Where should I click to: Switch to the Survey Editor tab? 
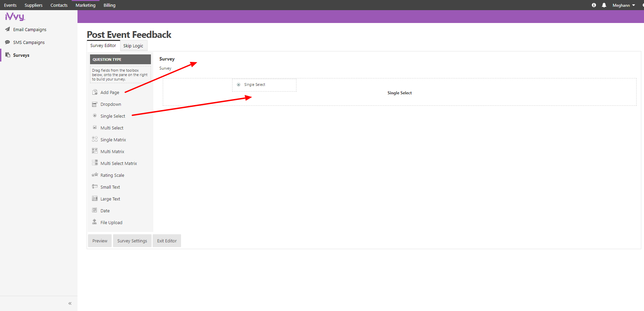103,46
